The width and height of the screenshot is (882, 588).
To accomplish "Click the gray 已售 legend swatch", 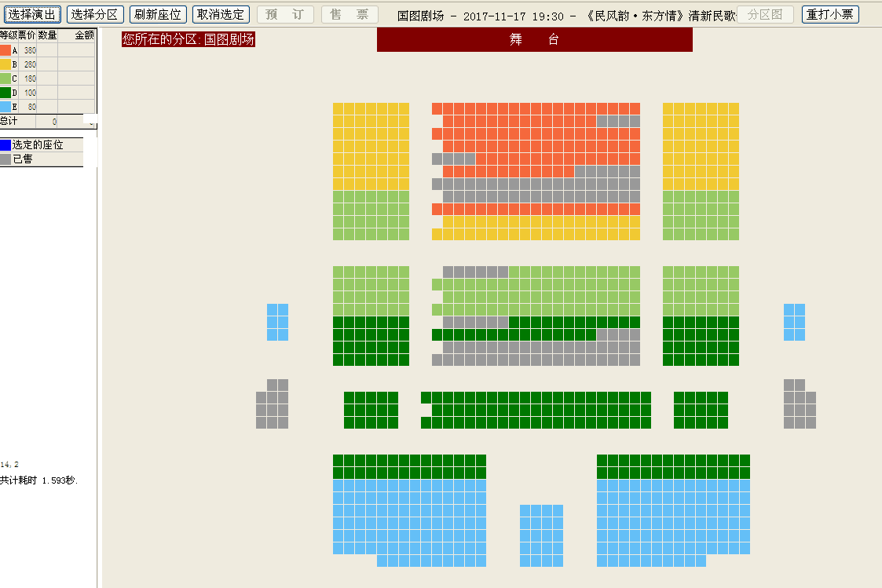I will tap(5, 159).
